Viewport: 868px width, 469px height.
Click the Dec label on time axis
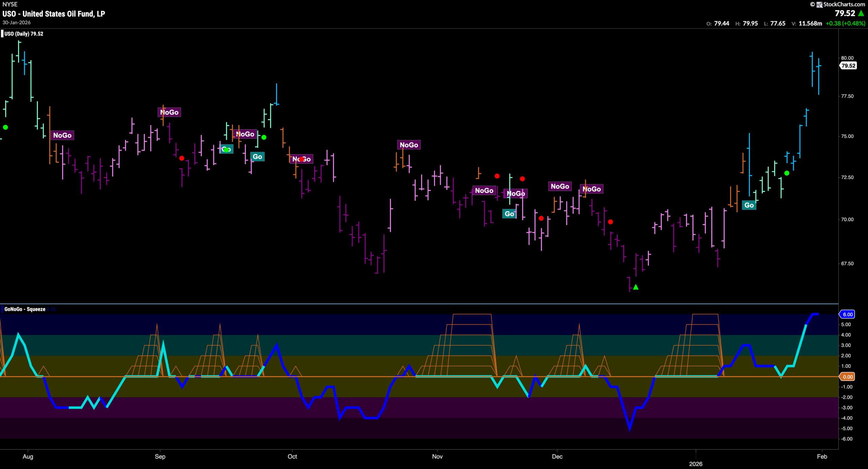(x=557, y=456)
